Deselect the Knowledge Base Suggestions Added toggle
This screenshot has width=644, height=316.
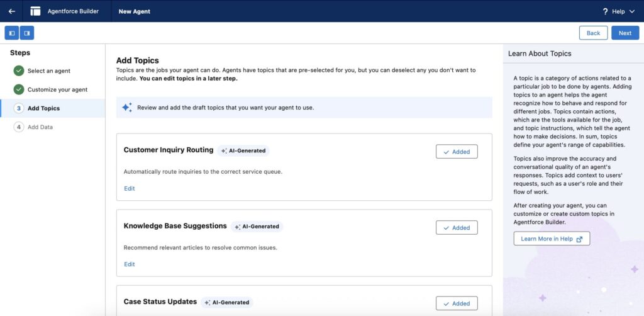coord(457,228)
